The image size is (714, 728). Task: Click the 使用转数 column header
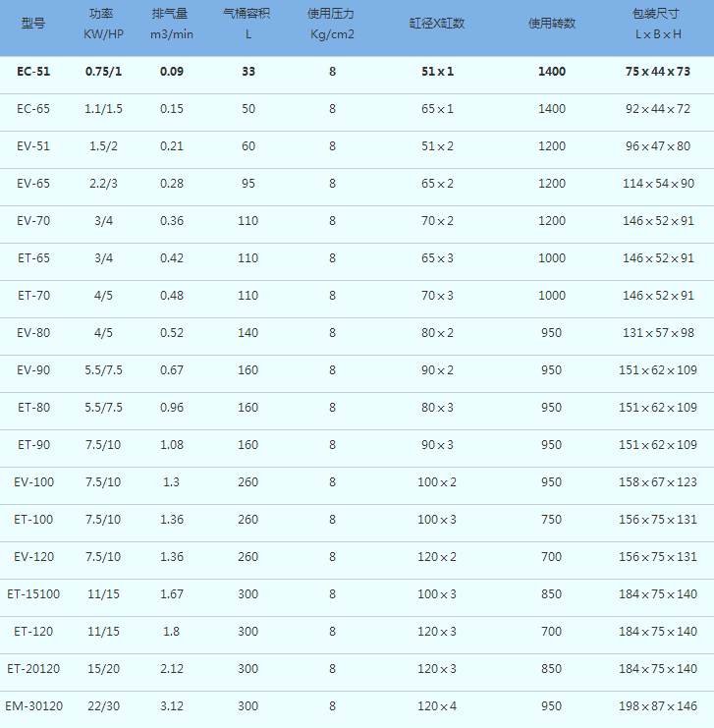551,23
